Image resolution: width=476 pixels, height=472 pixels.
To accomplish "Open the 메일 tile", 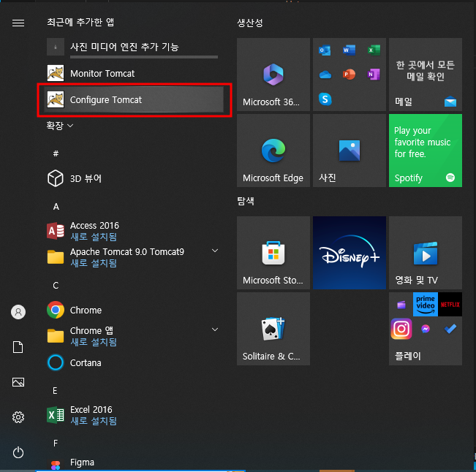I will point(426,75).
